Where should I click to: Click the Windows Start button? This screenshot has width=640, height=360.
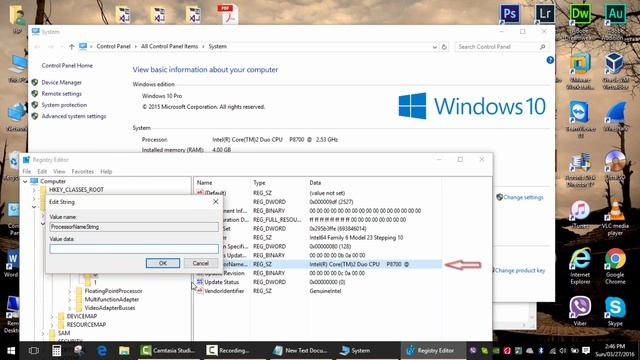pos(11,351)
